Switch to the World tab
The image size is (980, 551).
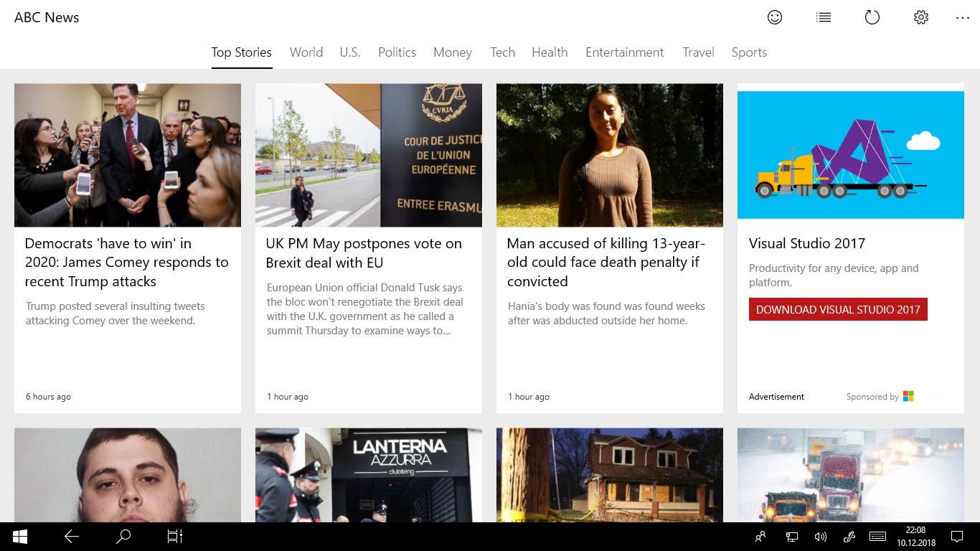click(x=306, y=52)
